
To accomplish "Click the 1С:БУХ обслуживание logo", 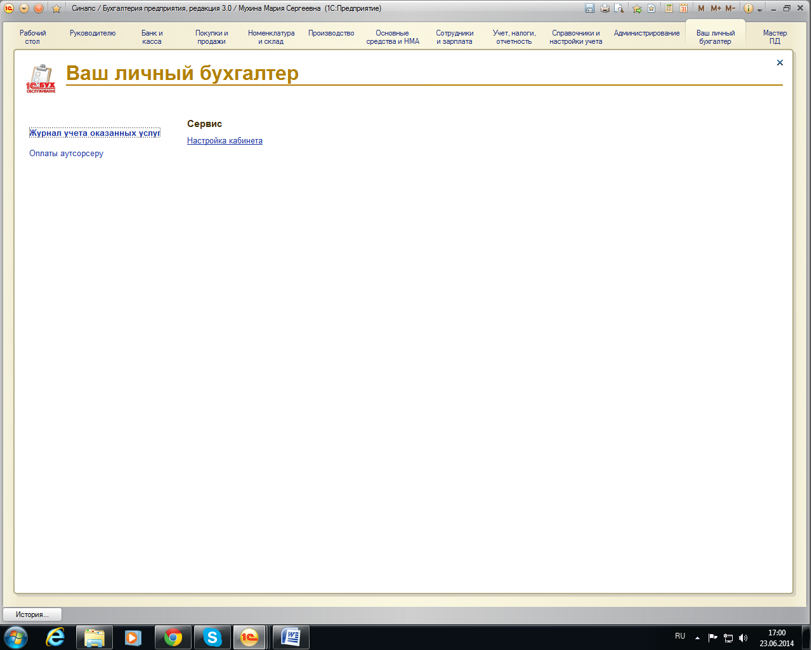I will [x=41, y=79].
